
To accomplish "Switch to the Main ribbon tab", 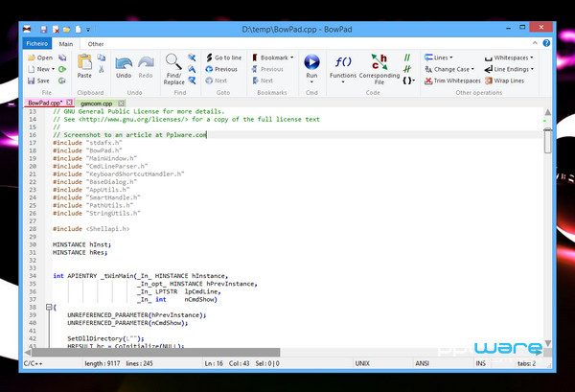I will 66,44.
